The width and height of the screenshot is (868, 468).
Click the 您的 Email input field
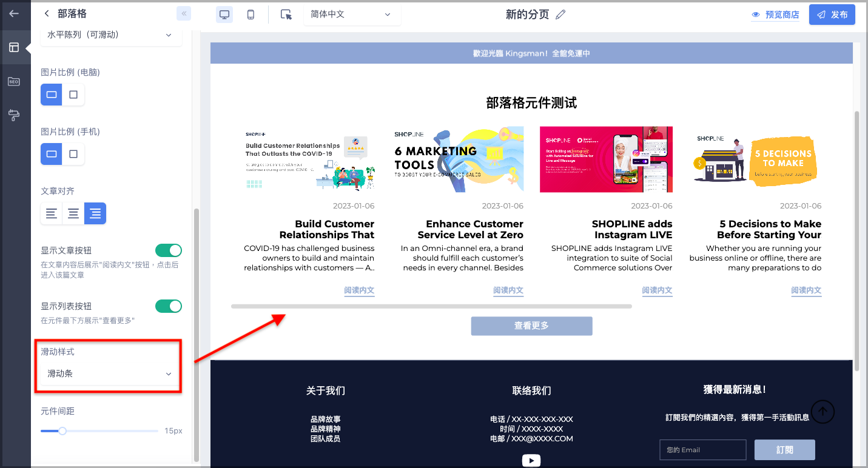coord(702,450)
